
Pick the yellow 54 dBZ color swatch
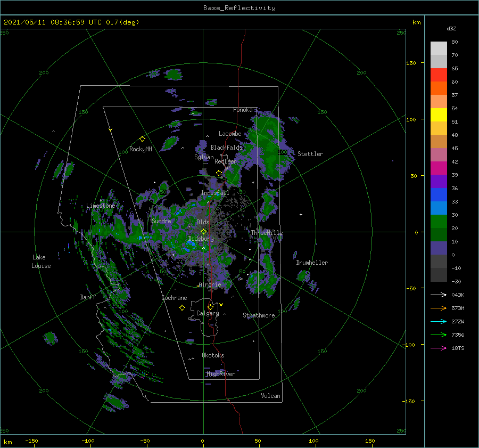(439, 115)
